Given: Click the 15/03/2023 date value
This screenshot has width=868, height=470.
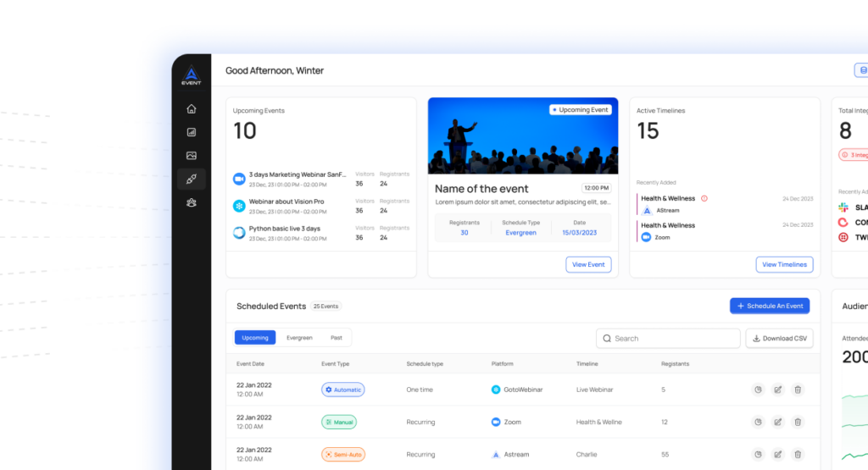Looking at the screenshot, I should tap(580, 233).
